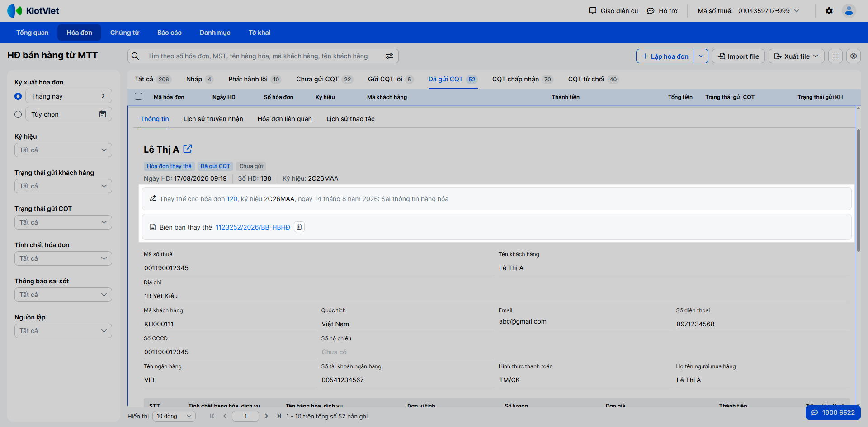Tick the select-all invoices checkbox
868x427 pixels.
pos(138,96)
